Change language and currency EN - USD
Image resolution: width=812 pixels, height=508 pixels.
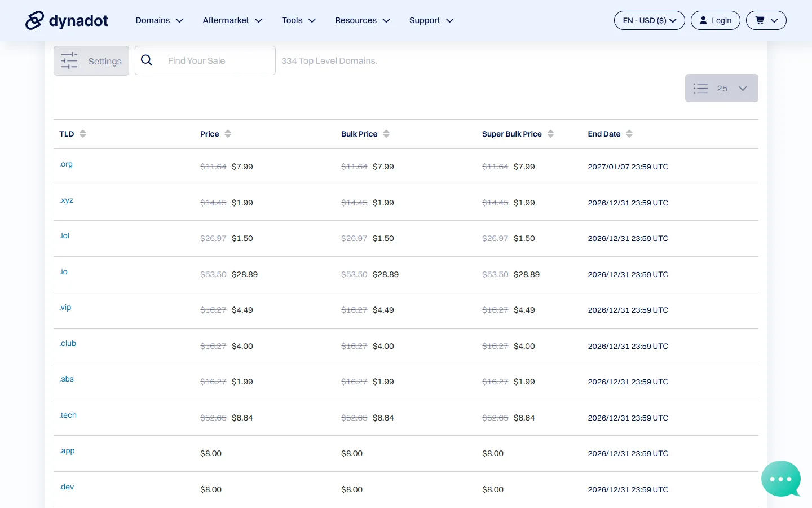coord(649,20)
